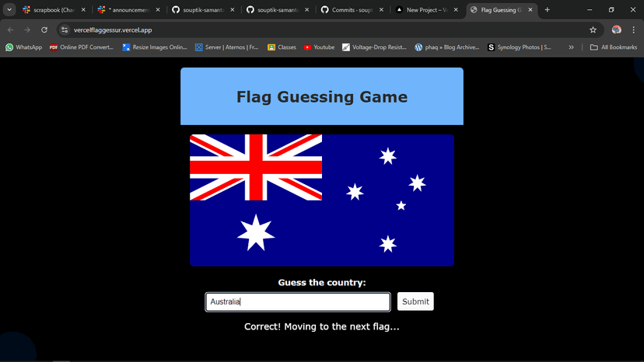Open the Youtube bookmark
The height and width of the screenshot is (362, 644).
(319, 47)
